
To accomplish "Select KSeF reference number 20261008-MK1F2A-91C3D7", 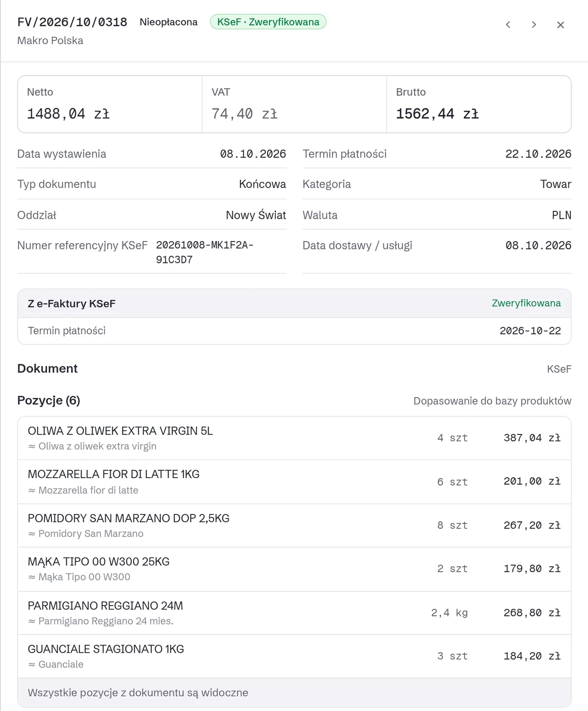I will point(205,252).
